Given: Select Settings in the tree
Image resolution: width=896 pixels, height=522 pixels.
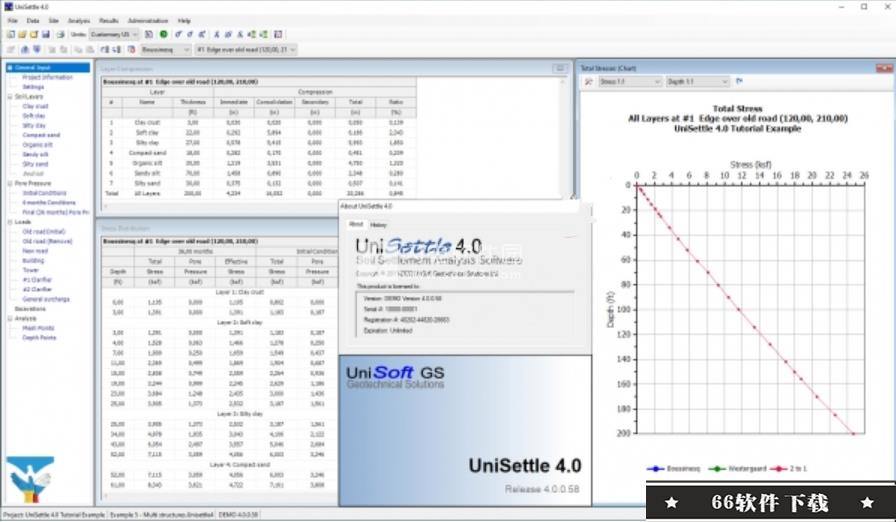Looking at the screenshot, I should (x=33, y=87).
